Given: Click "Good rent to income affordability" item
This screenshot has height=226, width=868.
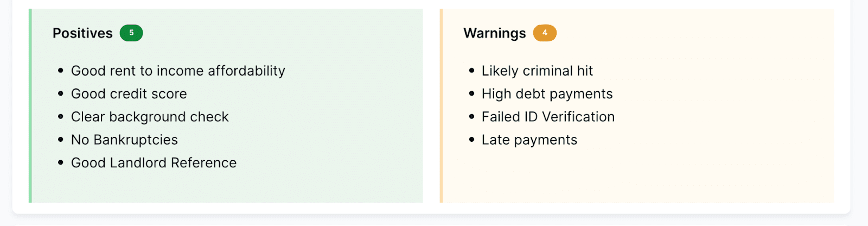Looking at the screenshot, I should [x=178, y=71].
